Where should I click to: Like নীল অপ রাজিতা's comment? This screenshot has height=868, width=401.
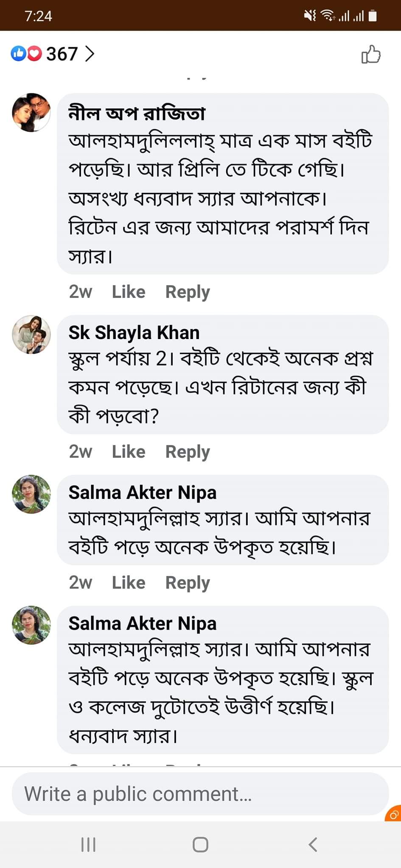coord(128,292)
